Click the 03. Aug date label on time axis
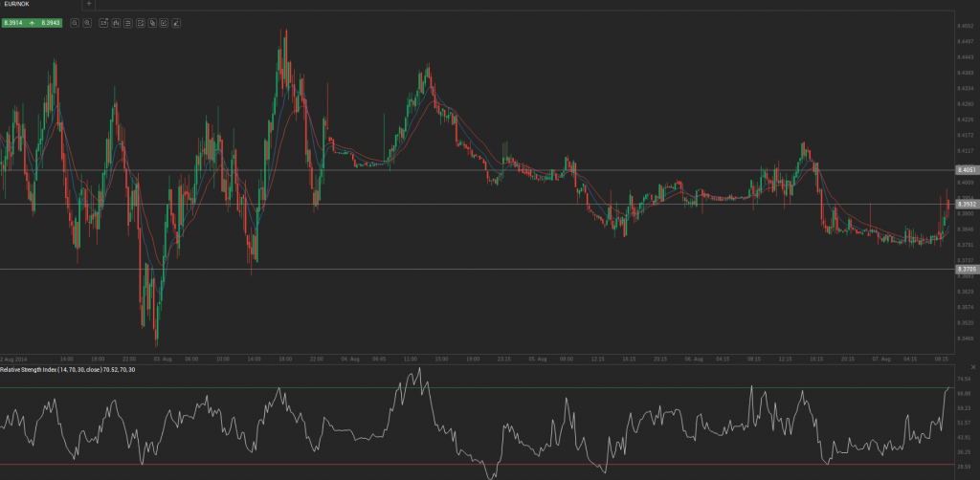 tap(163, 360)
